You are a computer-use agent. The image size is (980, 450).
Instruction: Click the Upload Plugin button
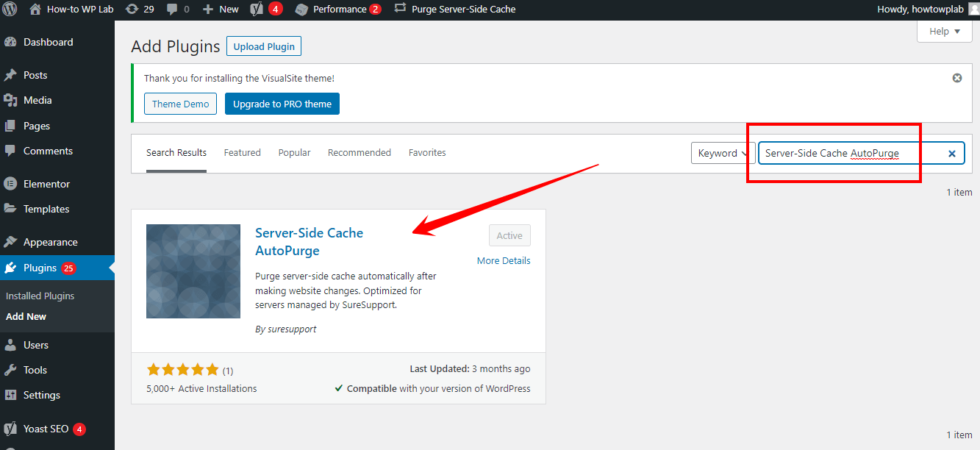pos(264,46)
